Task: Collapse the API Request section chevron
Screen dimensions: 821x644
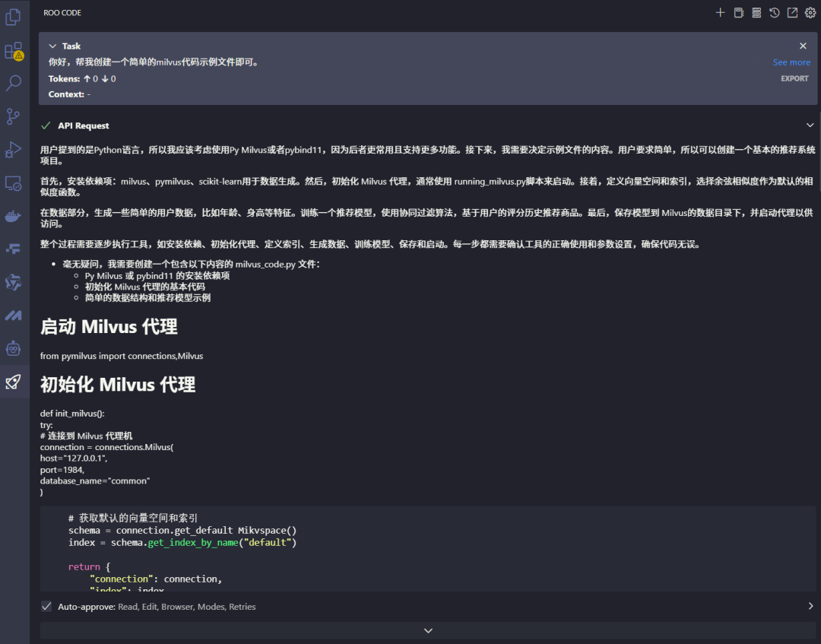Action: pos(809,125)
